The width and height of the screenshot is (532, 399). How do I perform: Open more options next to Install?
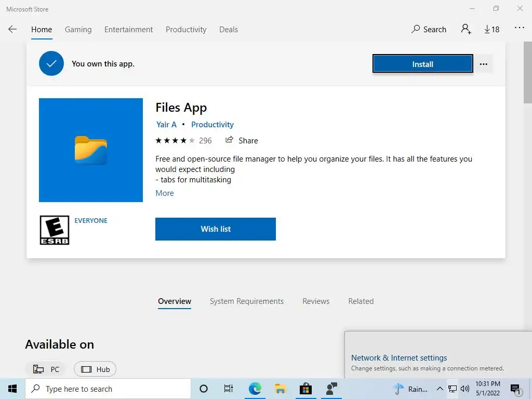(484, 64)
